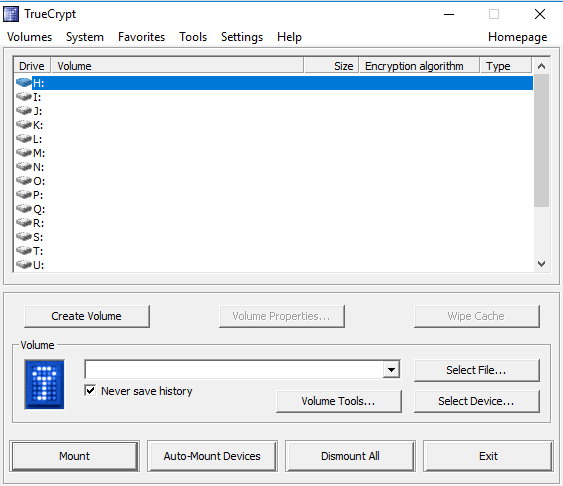Click the Select File... button
This screenshot has height=486, width=563.
click(x=476, y=370)
